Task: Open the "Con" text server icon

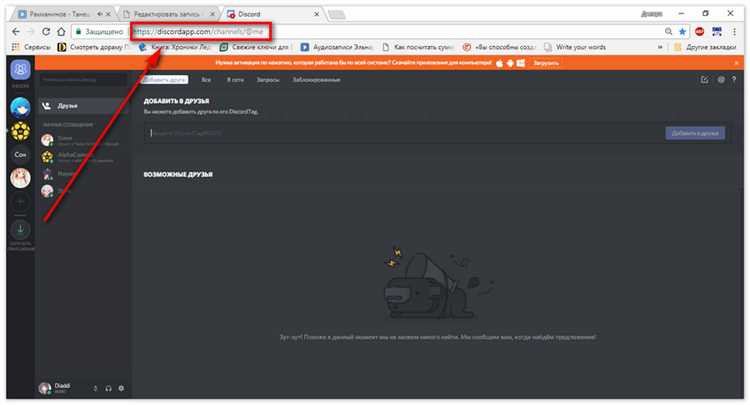Action: [20, 154]
